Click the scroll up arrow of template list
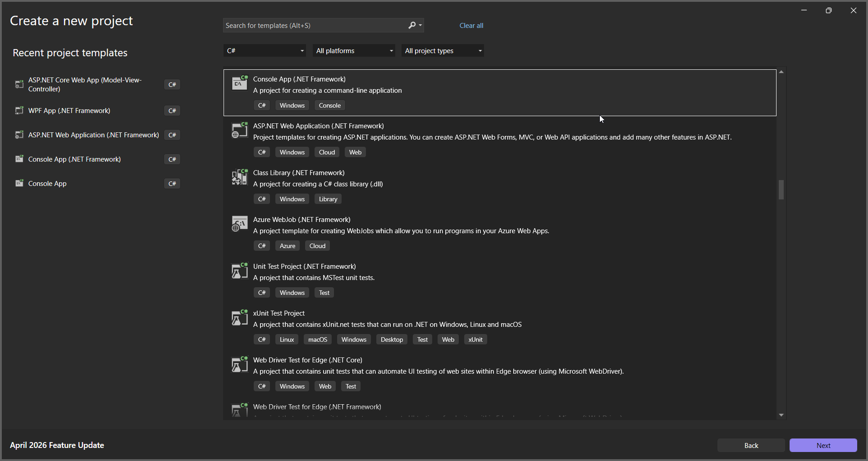The width and height of the screenshot is (868, 461). pos(781,72)
